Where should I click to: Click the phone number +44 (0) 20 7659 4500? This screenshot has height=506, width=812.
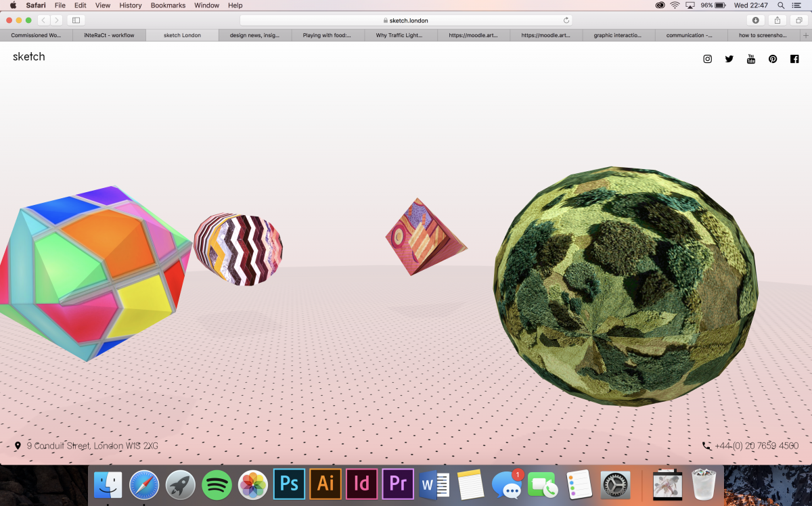[x=756, y=446]
